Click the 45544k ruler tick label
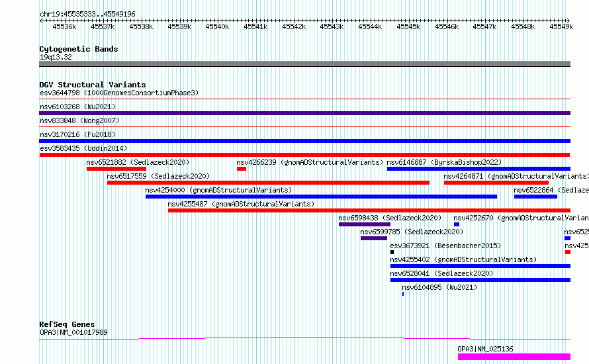This screenshot has height=364, width=589. [x=370, y=26]
